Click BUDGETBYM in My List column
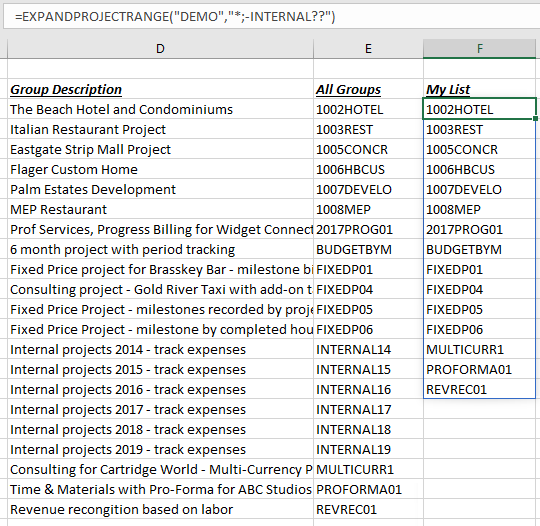The height and width of the screenshot is (526, 540). tap(479, 249)
